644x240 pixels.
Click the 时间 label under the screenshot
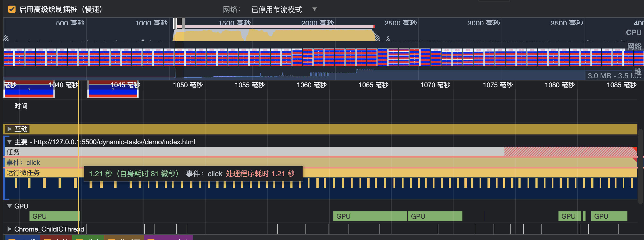[x=22, y=106]
